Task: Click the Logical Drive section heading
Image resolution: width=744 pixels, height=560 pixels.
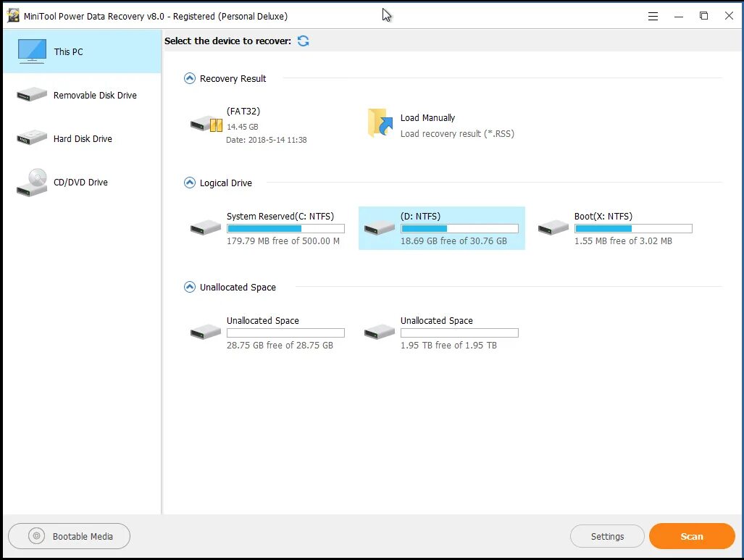Action: coord(226,183)
